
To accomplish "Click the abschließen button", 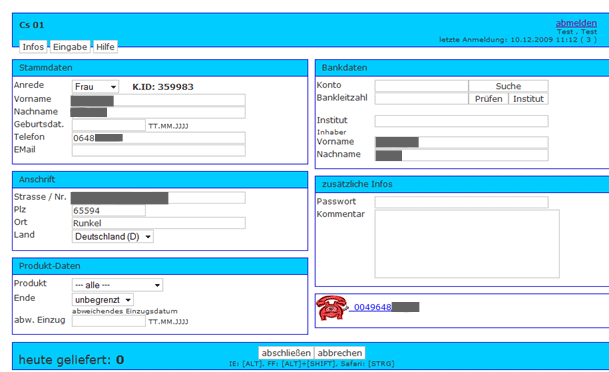I will point(286,353).
